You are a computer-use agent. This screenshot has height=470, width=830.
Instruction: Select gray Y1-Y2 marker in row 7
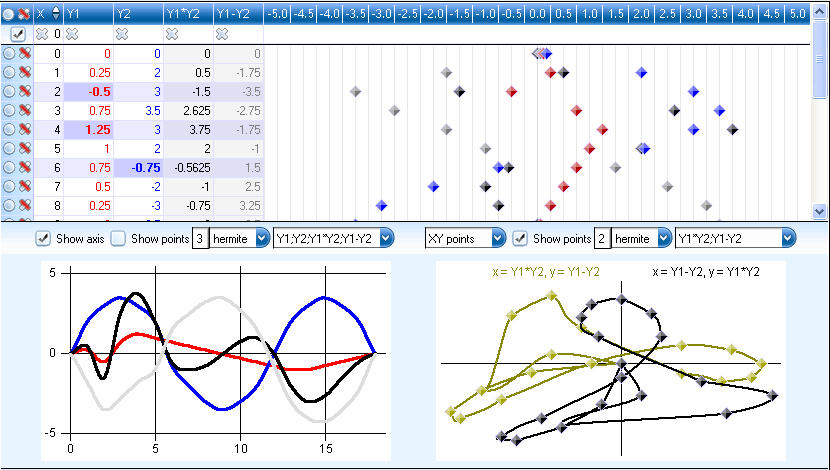[x=667, y=187]
